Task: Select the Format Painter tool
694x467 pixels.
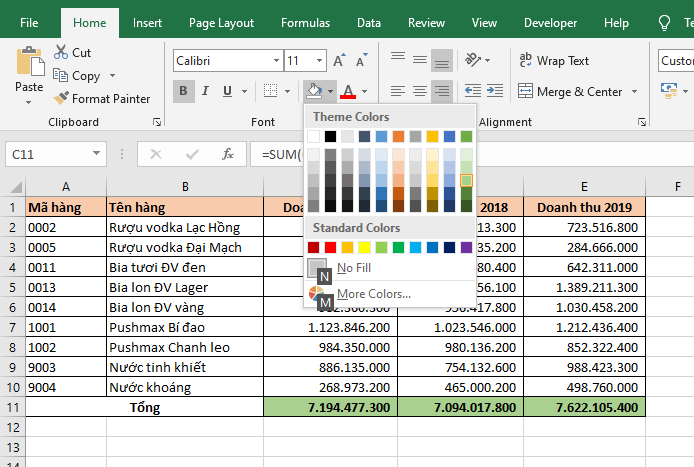Action: 100,98
